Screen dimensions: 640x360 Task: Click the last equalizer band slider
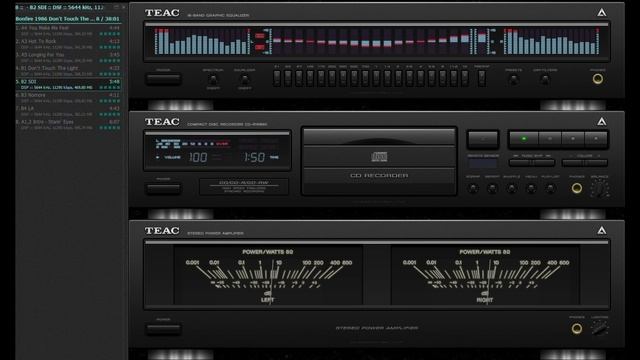point(465,78)
